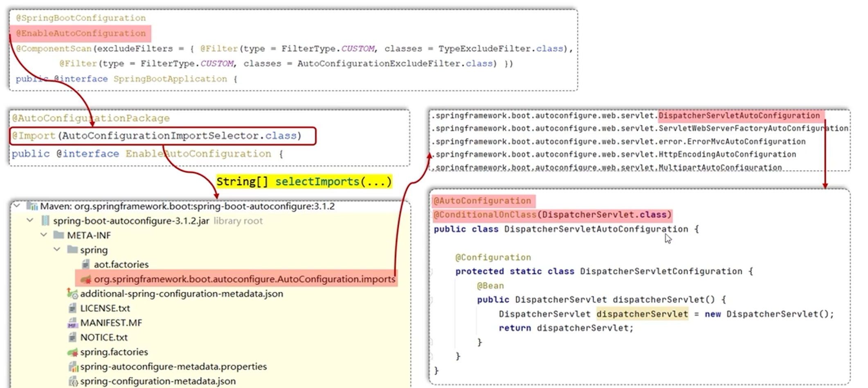Click the spring-autoconfigure-metadata.properties file icon

point(73,367)
